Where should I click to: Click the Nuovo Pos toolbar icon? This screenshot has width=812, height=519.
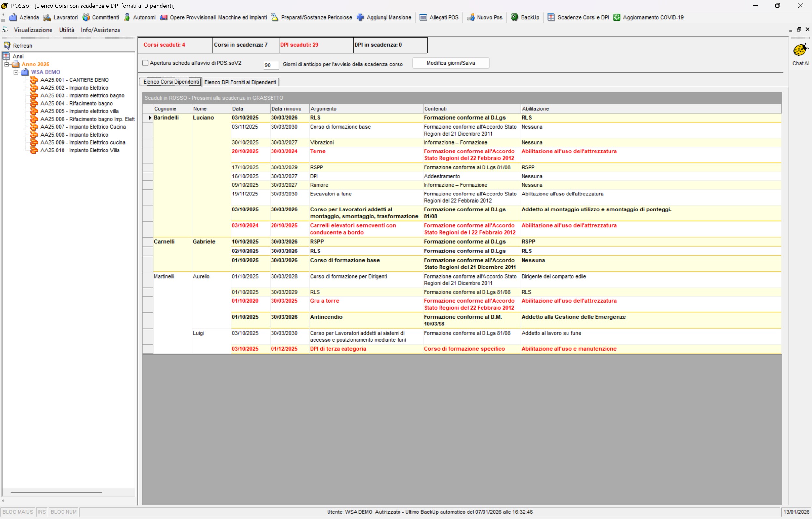(470, 17)
